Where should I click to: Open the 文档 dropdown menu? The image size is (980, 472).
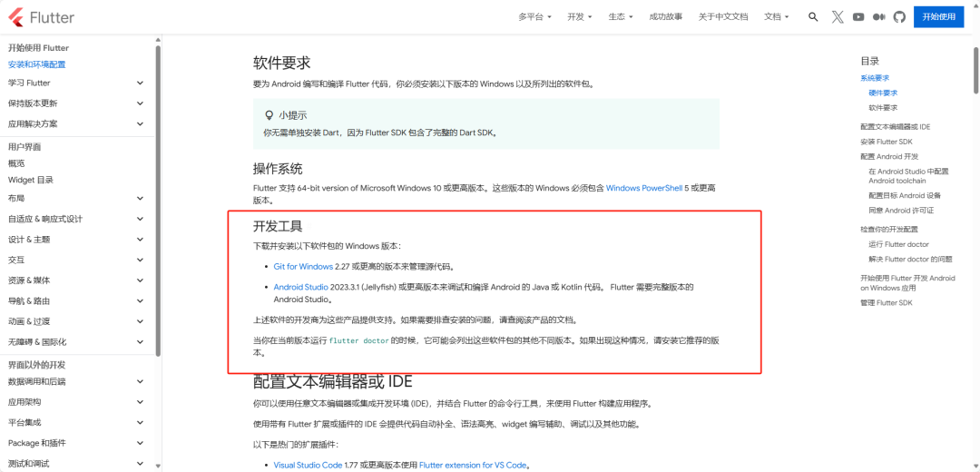point(776,17)
